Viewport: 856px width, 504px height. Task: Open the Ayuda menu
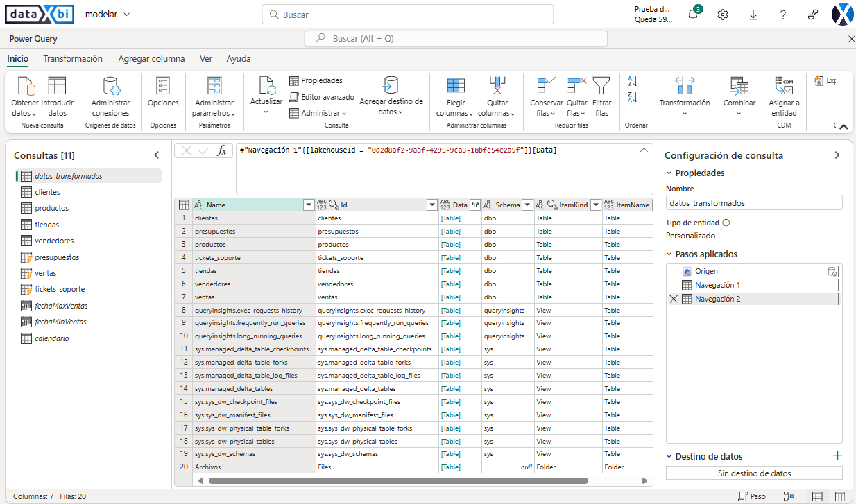239,58
